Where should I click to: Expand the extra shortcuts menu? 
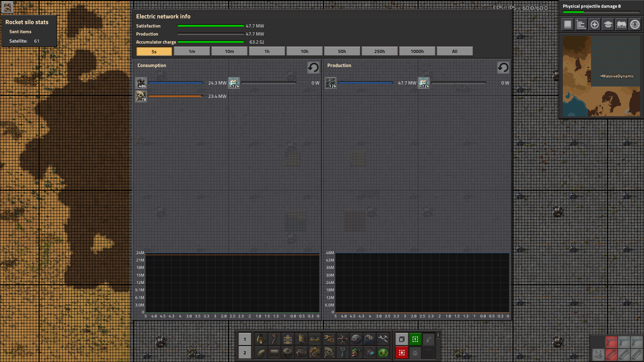click(x=437, y=335)
